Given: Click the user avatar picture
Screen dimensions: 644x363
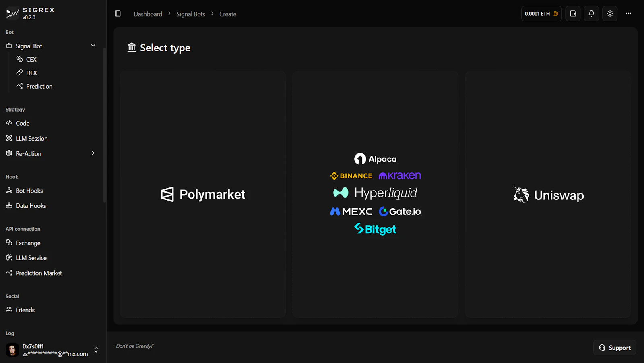Looking at the screenshot, I should 12,350.
